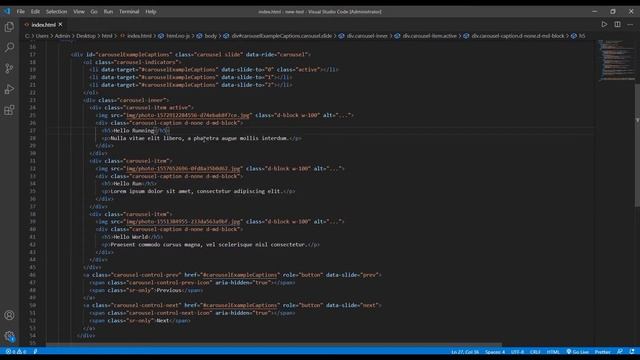Expand the Desktop breadcrumb
The width and height of the screenshot is (640, 360).
point(86,36)
